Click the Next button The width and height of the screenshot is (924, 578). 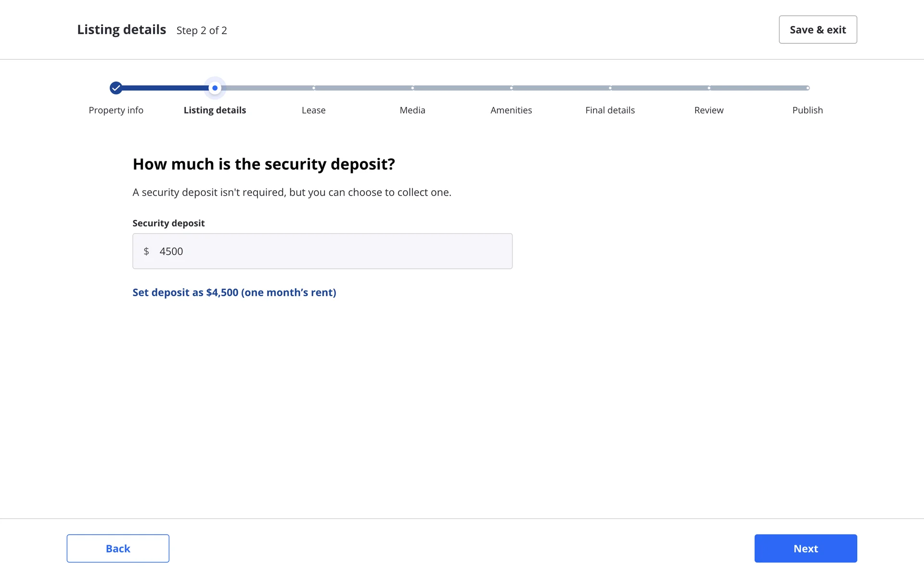[x=806, y=548]
